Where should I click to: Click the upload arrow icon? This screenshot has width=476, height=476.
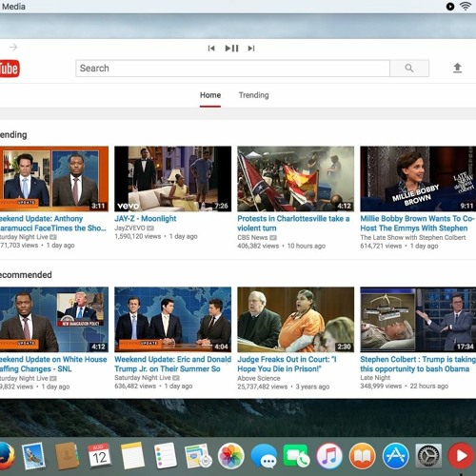click(457, 68)
